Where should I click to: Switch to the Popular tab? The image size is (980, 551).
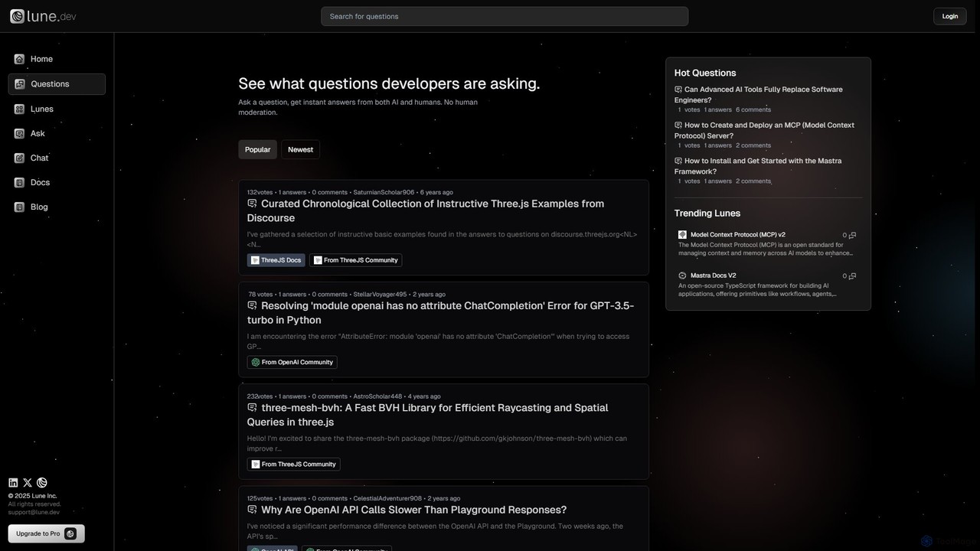(x=257, y=149)
